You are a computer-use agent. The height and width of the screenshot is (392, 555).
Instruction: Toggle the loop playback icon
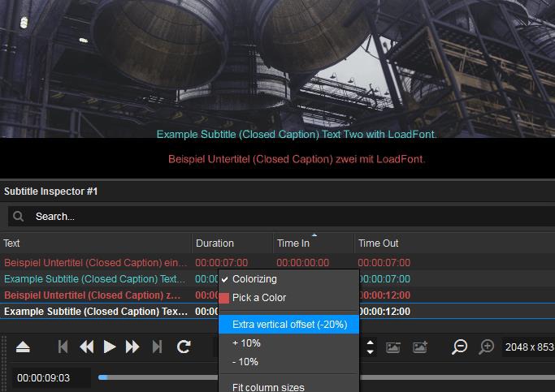coord(184,347)
